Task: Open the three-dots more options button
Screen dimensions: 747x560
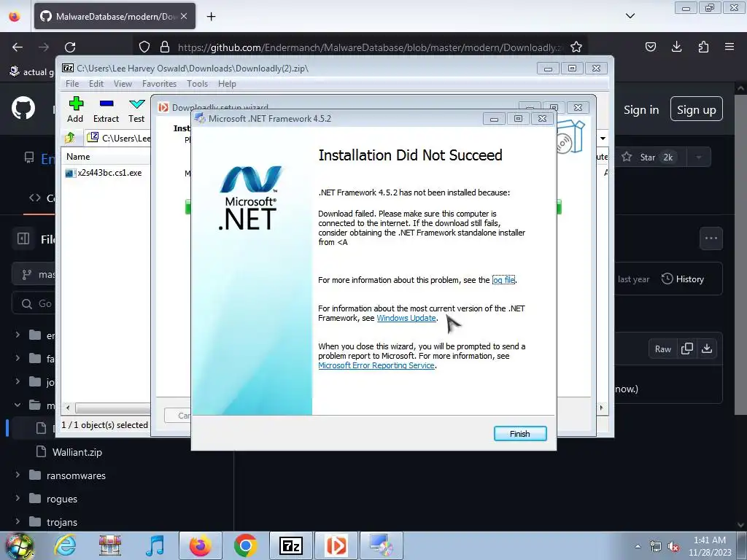Action: click(711, 238)
